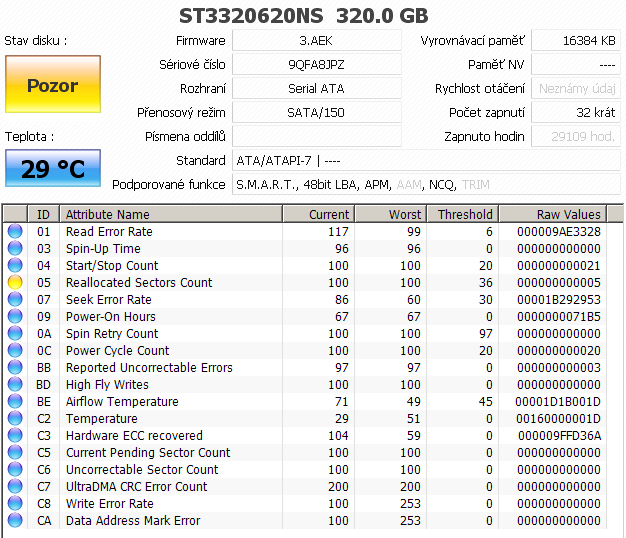Viewport: 626px width, 538px height.
Task: Click the status icon for Current Pending Sector Count
Action: pos(15,453)
